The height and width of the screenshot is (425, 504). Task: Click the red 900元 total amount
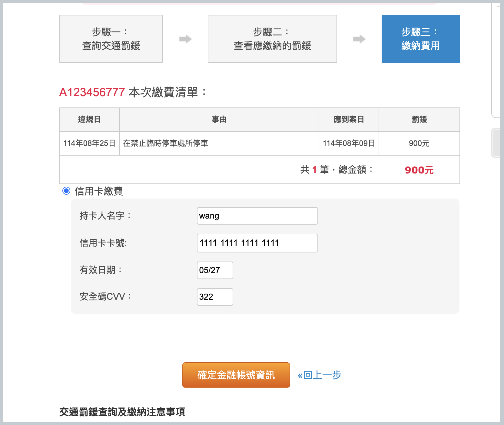419,170
